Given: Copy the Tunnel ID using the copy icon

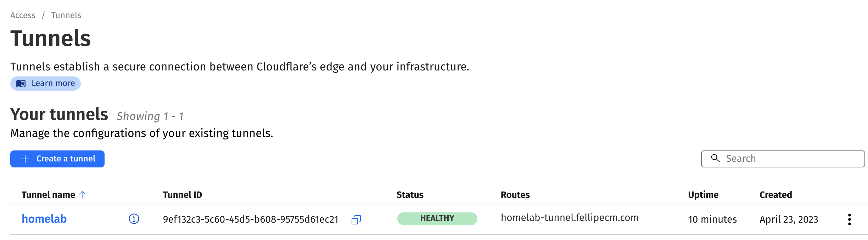Looking at the screenshot, I should (356, 219).
